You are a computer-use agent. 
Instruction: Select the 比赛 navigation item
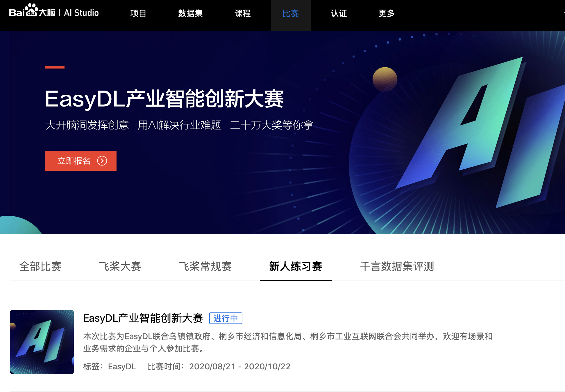click(290, 13)
